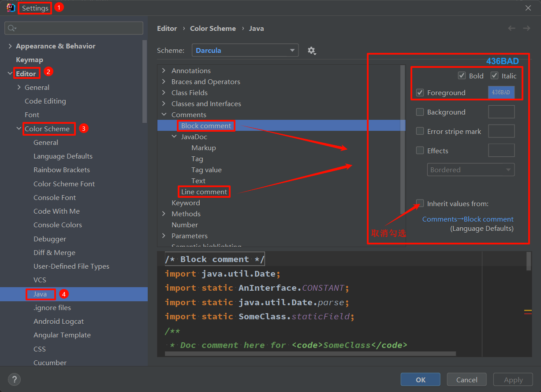Open the Scheme Darcula dropdown

point(245,50)
